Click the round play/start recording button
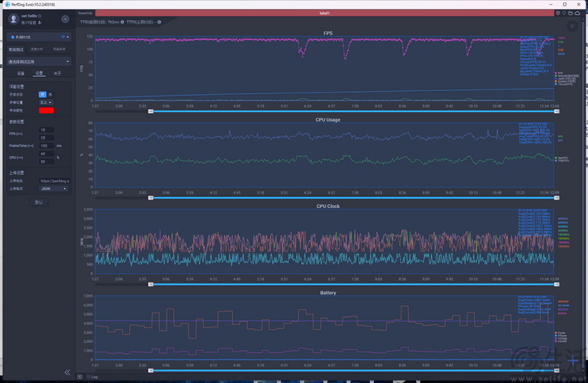 [x=572, y=26]
